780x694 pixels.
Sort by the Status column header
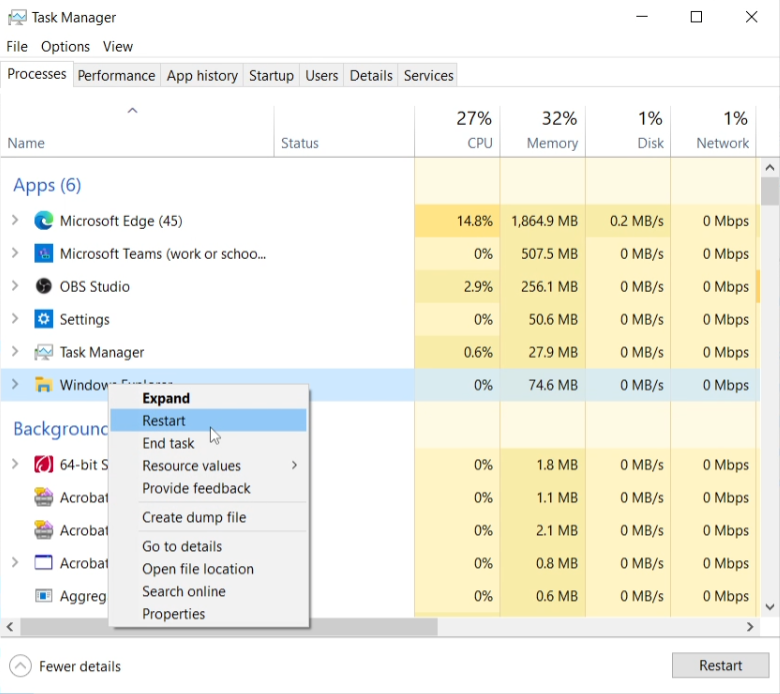(x=344, y=131)
